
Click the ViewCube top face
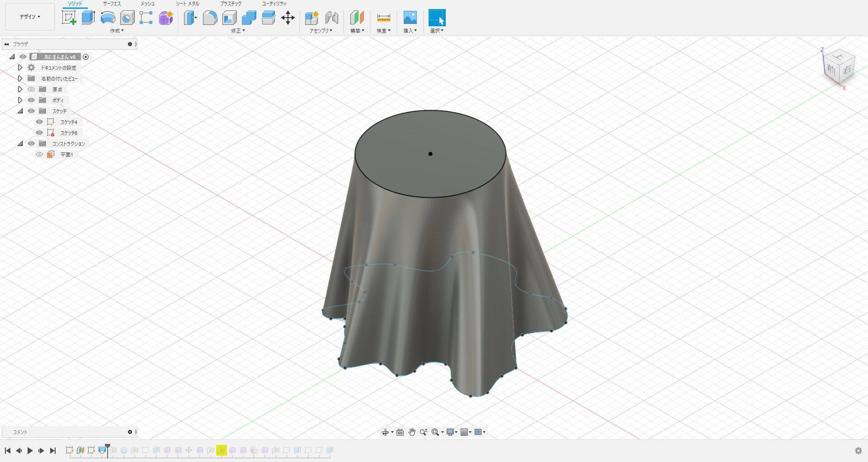840,57
